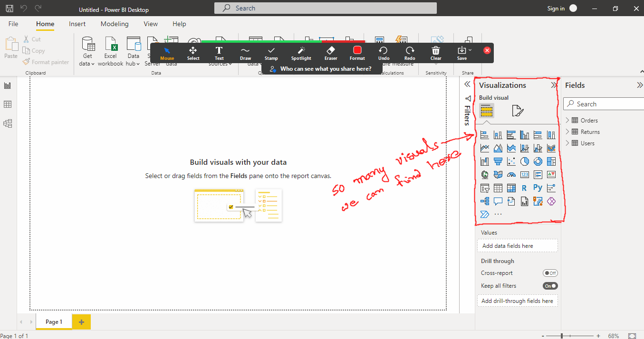This screenshot has width=644, height=339.
Task: Switch to the Modeling ribbon tab
Action: pyautogui.click(x=115, y=24)
